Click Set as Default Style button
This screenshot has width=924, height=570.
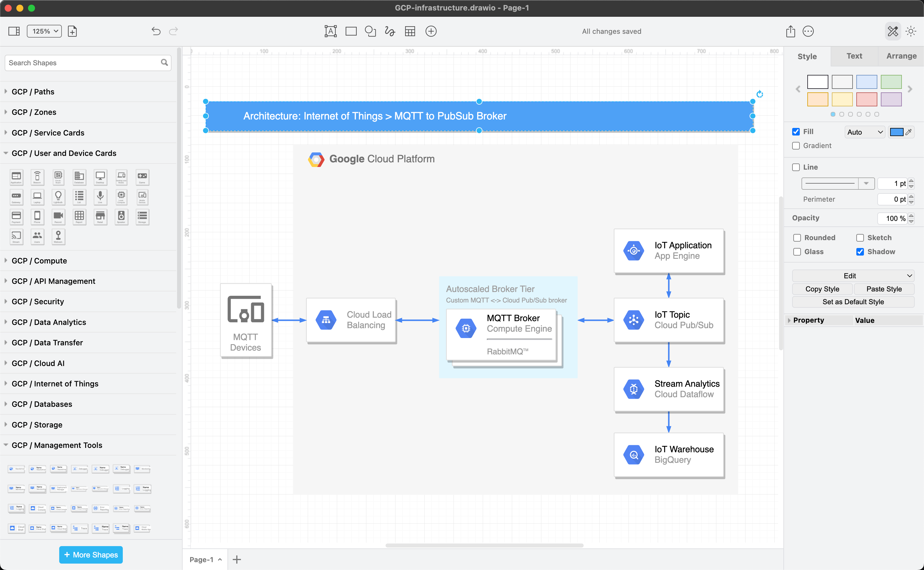(x=853, y=302)
